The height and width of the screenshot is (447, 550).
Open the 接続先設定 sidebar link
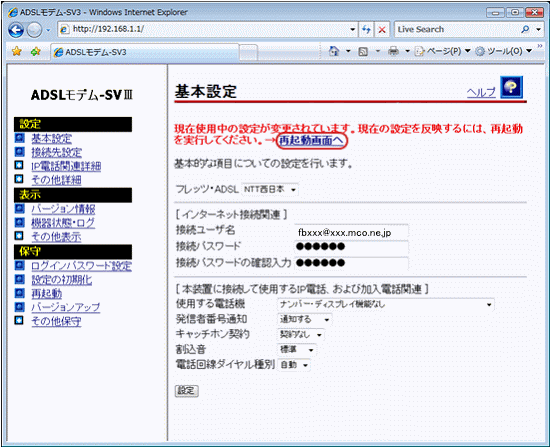coord(56,152)
